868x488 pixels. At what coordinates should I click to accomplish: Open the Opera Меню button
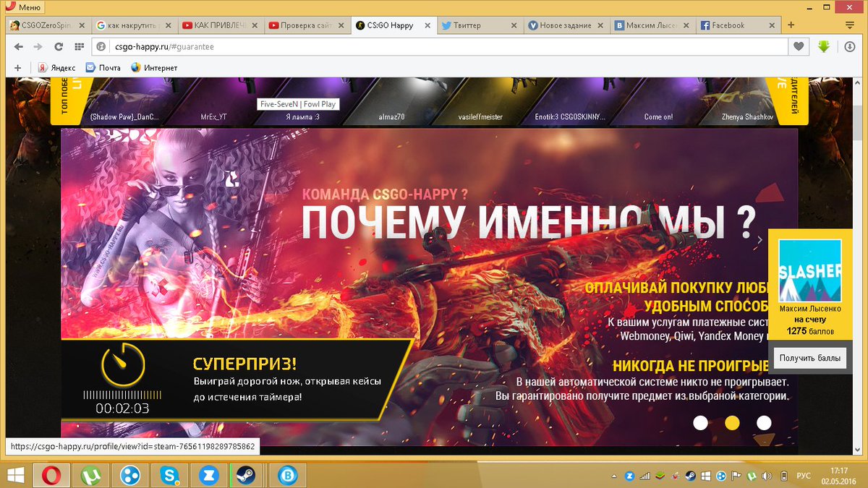(23, 8)
